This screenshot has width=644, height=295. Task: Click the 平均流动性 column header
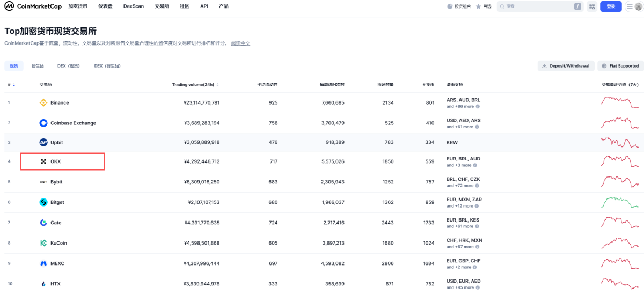[x=267, y=85]
